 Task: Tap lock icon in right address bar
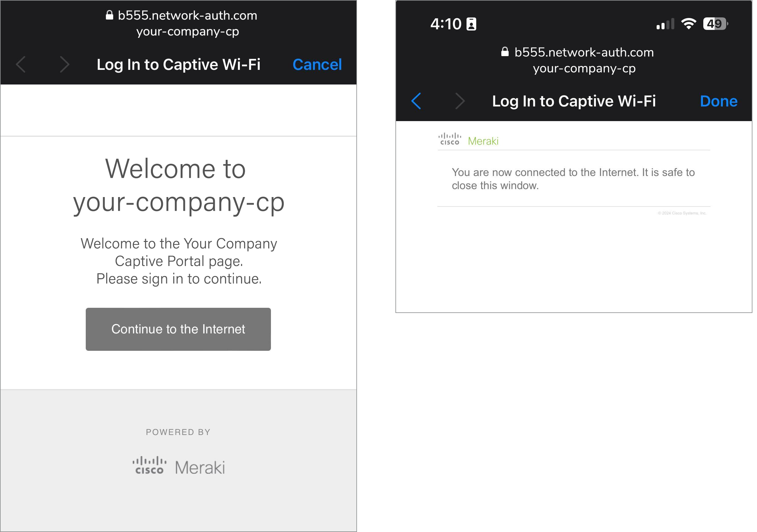pyautogui.click(x=505, y=52)
